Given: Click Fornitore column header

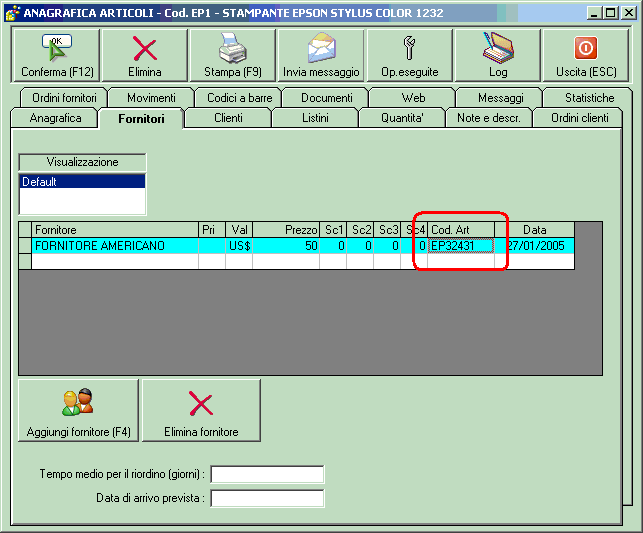Looking at the screenshot, I should 115,230.
